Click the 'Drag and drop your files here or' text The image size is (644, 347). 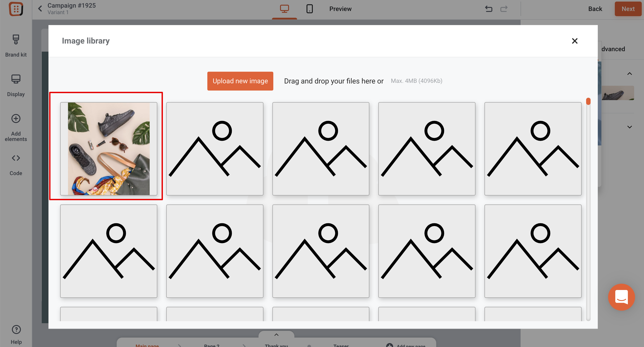[333, 81]
